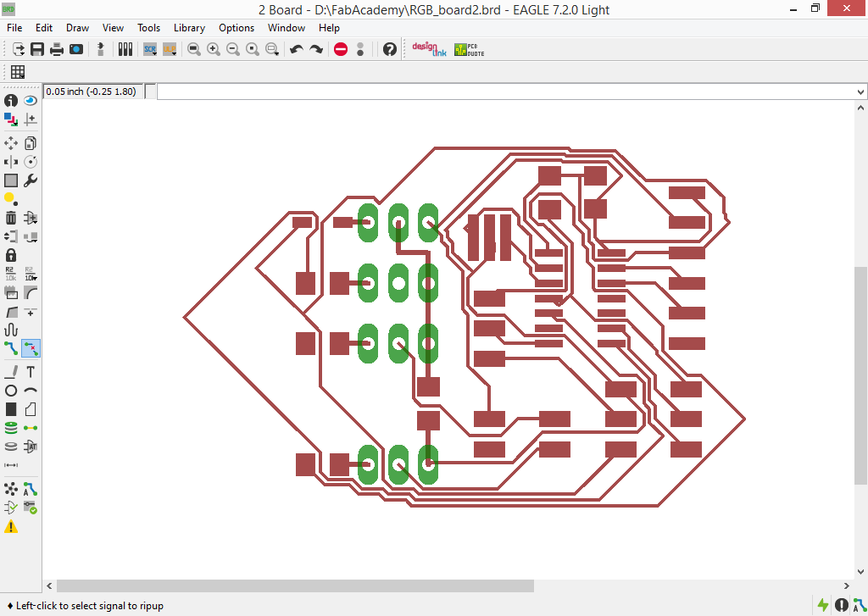
Task: Select the Wire draw tool
Action: click(10, 372)
